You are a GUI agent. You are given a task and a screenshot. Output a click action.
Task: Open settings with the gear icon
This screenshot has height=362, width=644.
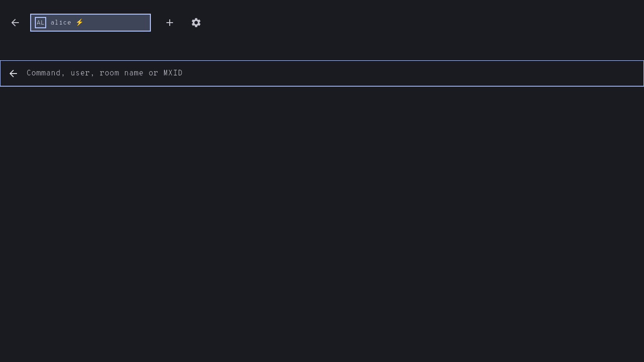(196, 23)
